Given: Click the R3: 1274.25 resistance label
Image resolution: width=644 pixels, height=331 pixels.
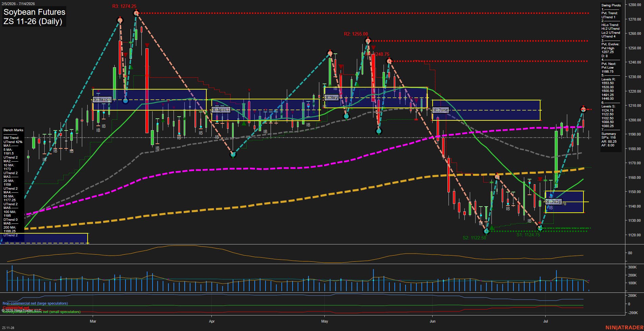Looking at the screenshot, I should (124, 6).
